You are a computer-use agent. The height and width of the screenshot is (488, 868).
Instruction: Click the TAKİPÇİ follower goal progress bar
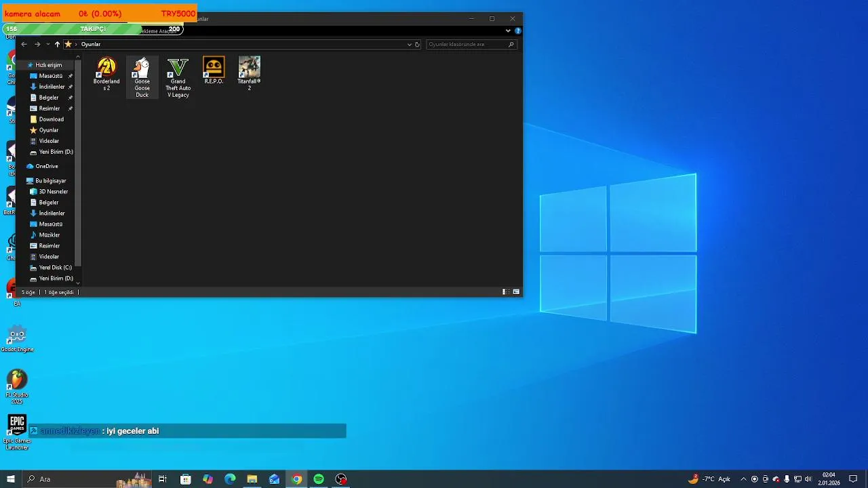pos(93,29)
